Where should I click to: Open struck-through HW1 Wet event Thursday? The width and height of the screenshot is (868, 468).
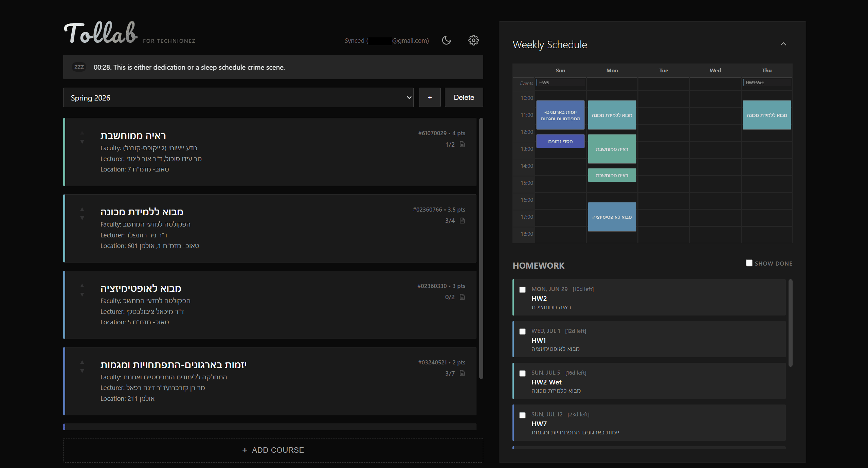[x=767, y=83]
